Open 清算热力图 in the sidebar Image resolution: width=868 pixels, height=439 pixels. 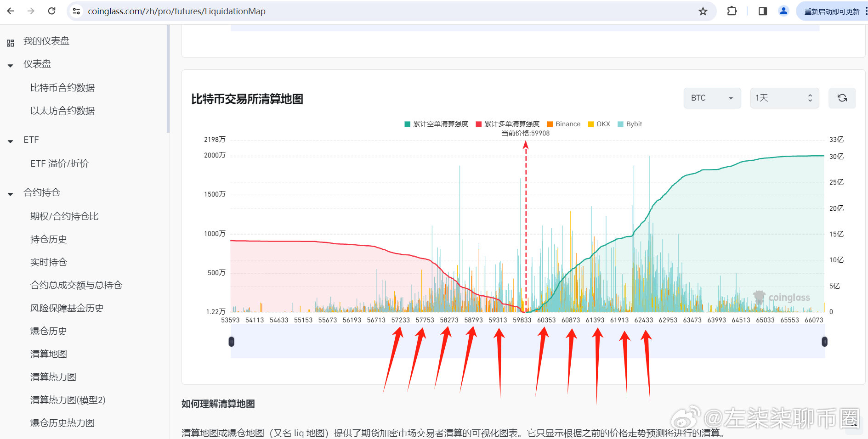click(x=53, y=377)
